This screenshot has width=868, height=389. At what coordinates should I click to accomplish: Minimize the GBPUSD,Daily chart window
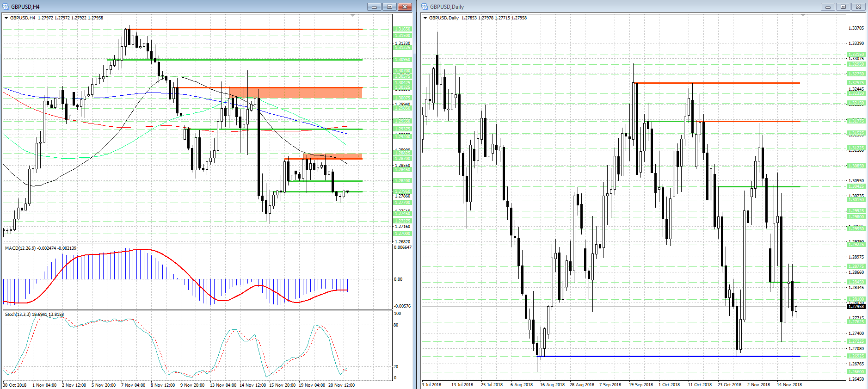click(828, 6)
